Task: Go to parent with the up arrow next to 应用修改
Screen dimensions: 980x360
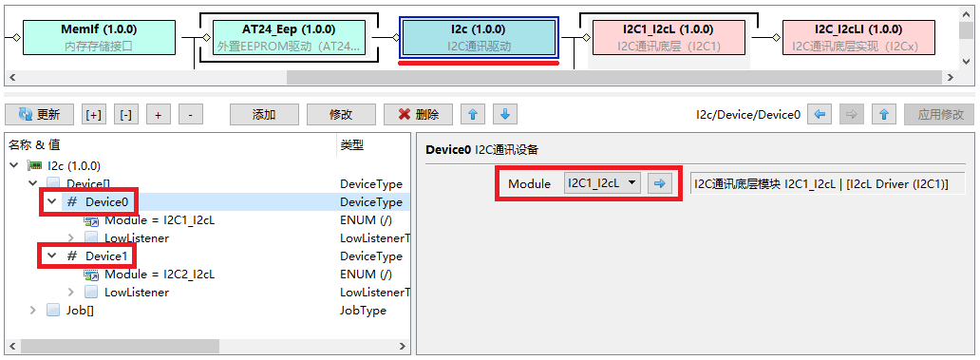Action: 884,114
